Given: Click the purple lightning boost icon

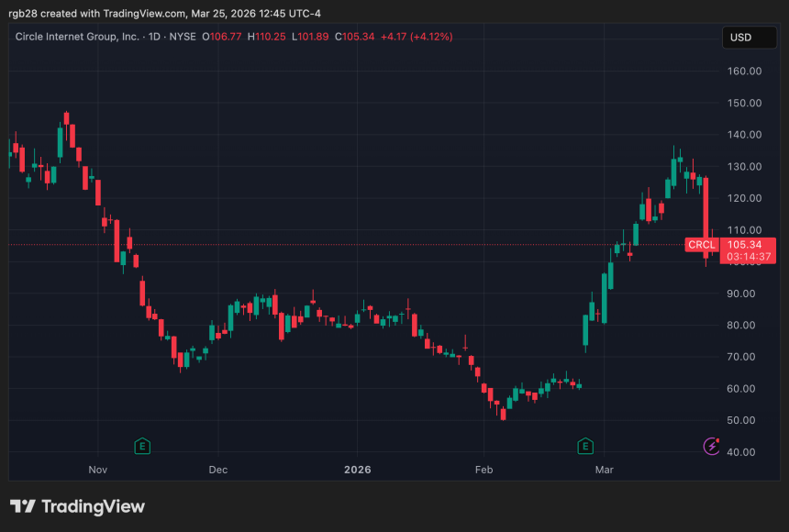Looking at the screenshot, I should [711, 447].
